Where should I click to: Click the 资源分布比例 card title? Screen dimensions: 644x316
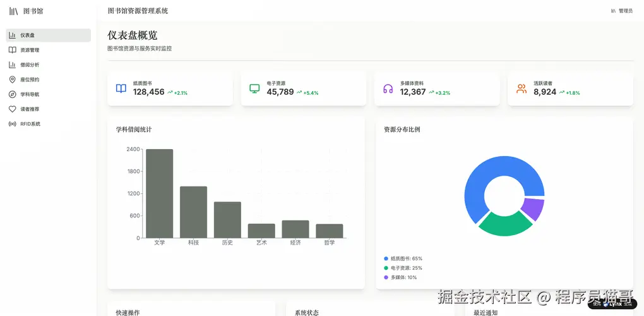402,130
